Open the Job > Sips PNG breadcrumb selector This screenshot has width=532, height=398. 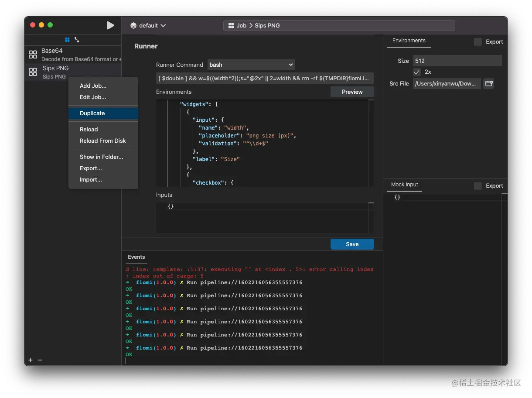[x=339, y=26]
